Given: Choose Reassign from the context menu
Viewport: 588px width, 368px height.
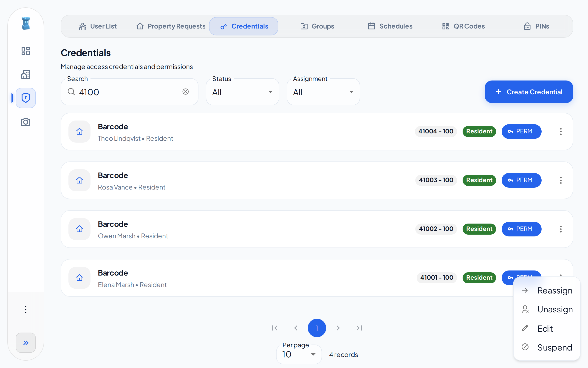Looking at the screenshot, I should [547, 290].
